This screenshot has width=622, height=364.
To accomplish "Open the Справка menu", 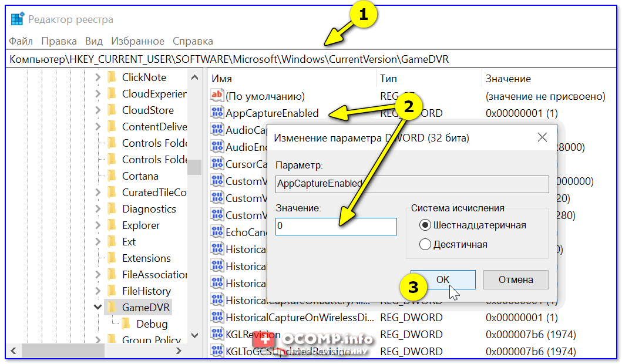I will click(x=193, y=41).
